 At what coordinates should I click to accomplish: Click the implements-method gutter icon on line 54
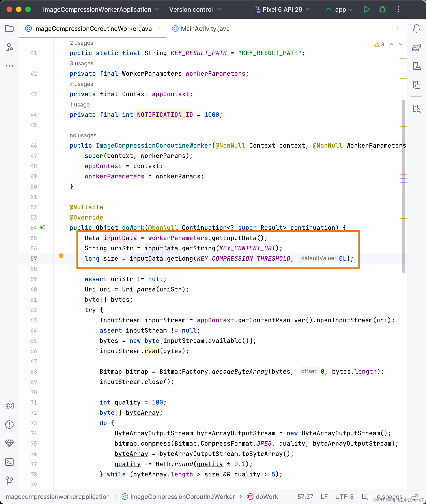click(43, 227)
